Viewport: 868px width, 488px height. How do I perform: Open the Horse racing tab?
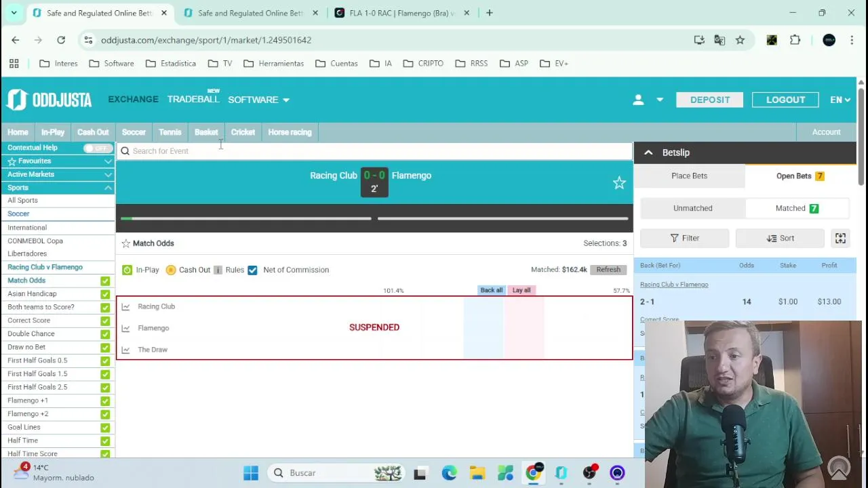point(290,132)
